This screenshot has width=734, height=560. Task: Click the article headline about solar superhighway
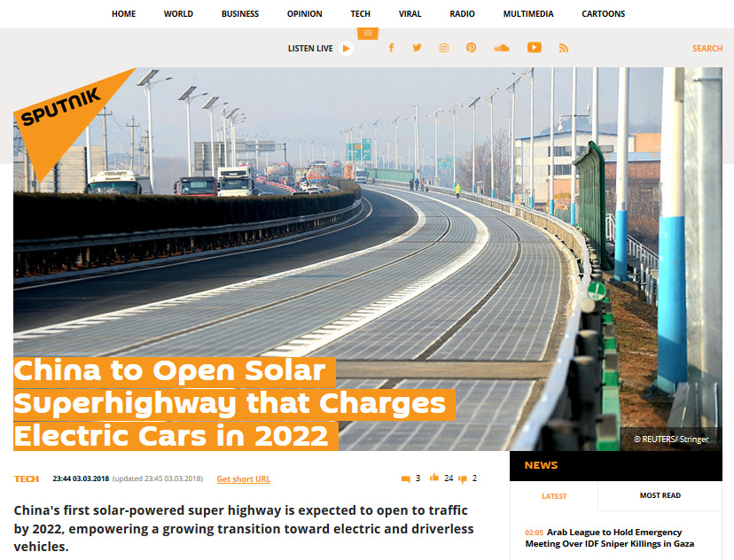[234, 403]
